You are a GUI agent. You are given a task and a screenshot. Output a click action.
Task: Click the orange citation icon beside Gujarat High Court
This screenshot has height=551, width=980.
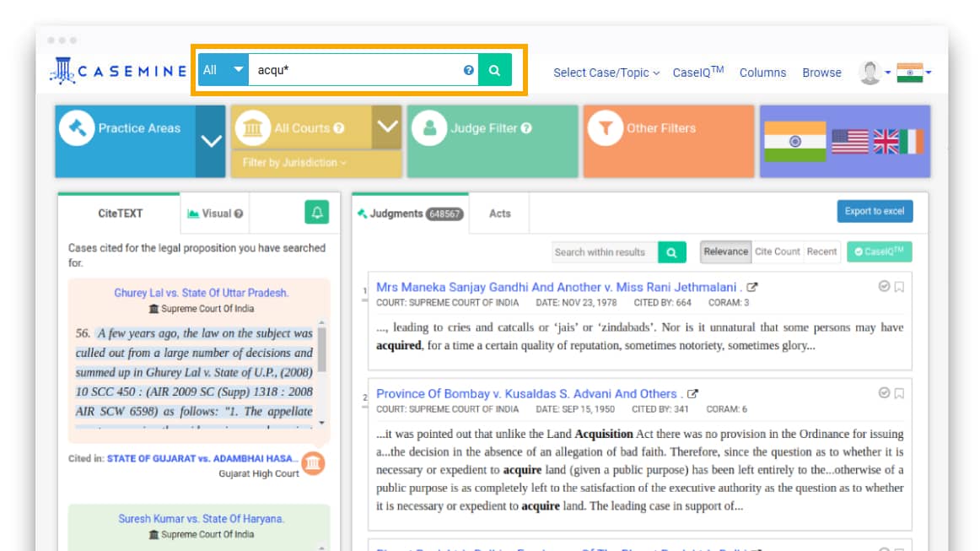click(312, 462)
